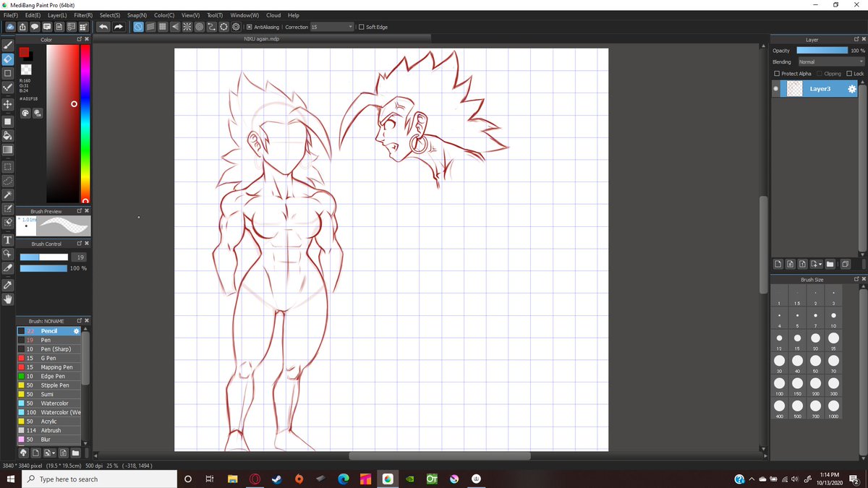
Task: Adjust the layer Opacity slider
Action: pyautogui.click(x=822, y=51)
